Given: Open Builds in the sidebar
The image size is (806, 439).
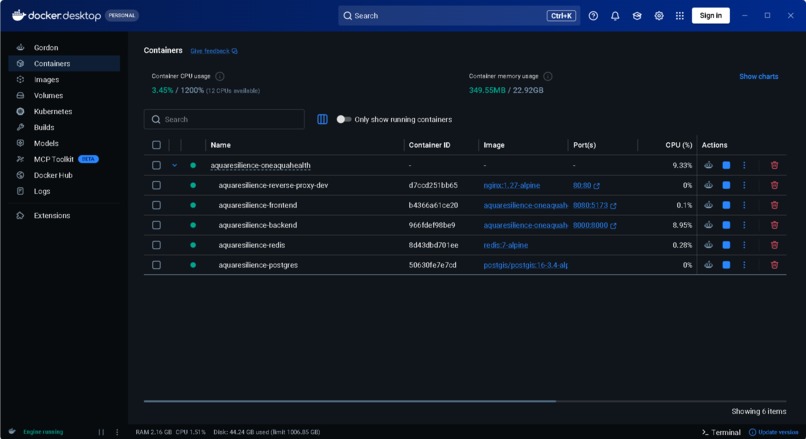Looking at the screenshot, I should pos(64,127).
